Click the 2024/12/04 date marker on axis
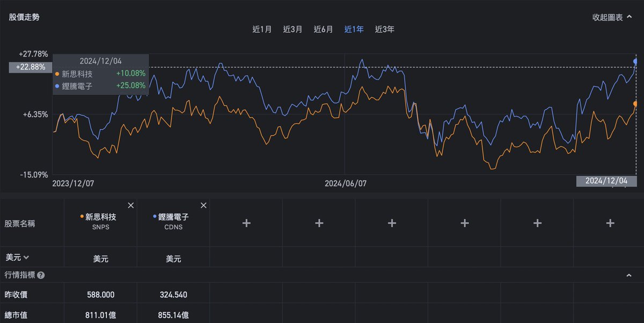This screenshot has width=644, height=323. point(606,181)
